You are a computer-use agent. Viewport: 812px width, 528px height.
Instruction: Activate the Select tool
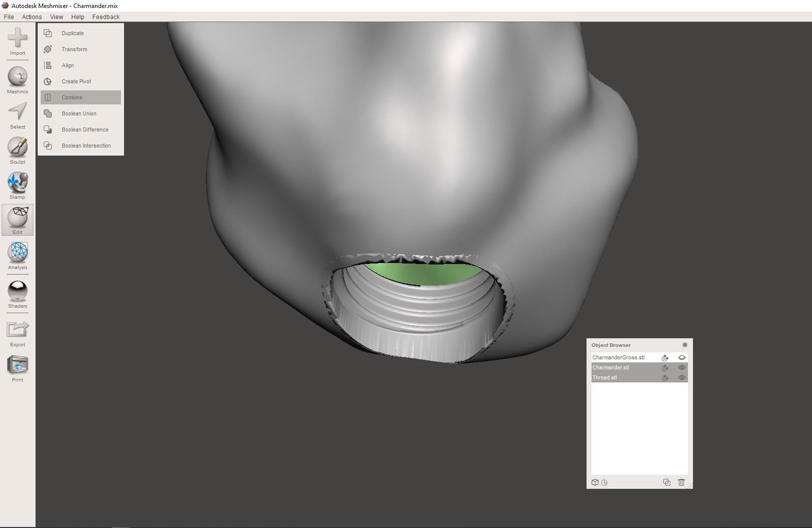click(18, 116)
